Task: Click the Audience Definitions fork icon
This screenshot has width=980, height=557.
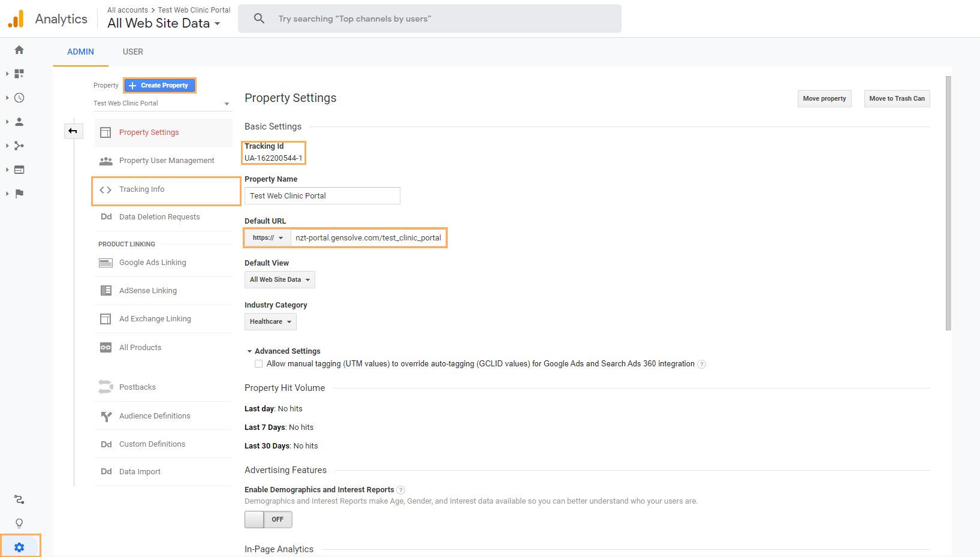Action: click(106, 416)
